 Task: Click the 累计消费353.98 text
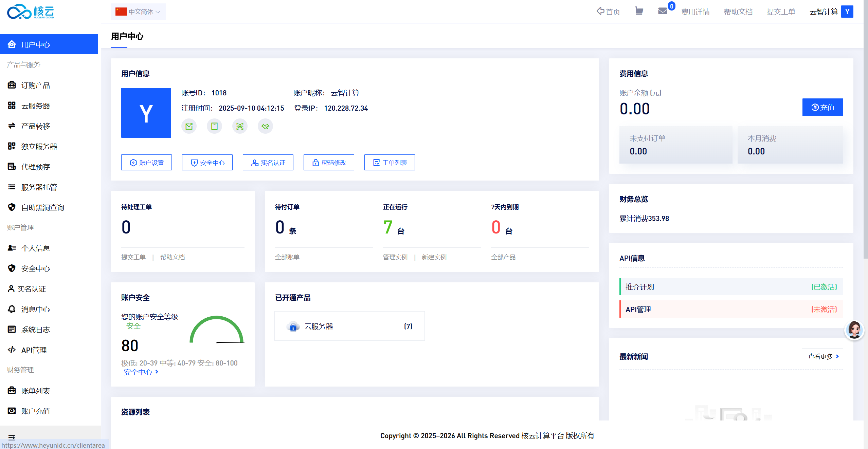(x=644, y=219)
